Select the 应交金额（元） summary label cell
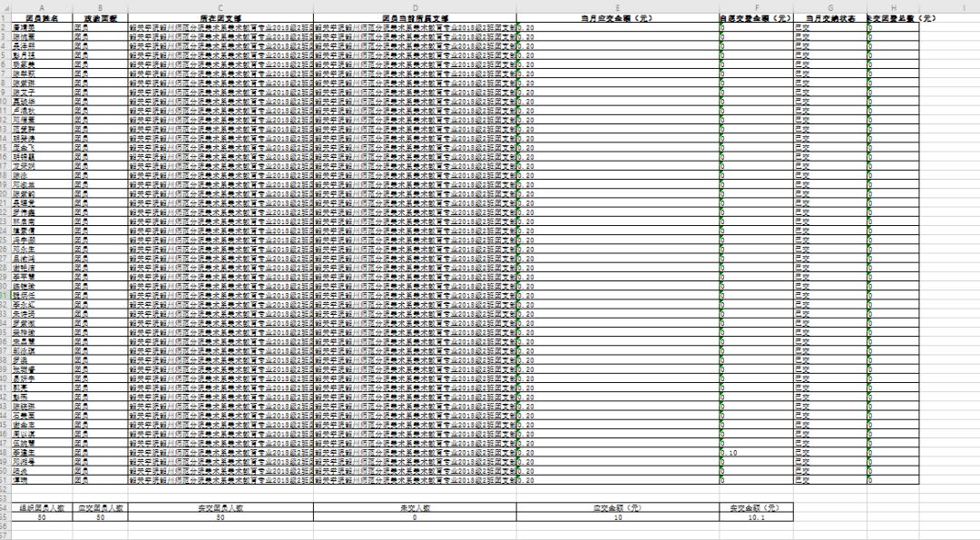Image resolution: width=980 pixels, height=540 pixels. pos(618,508)
